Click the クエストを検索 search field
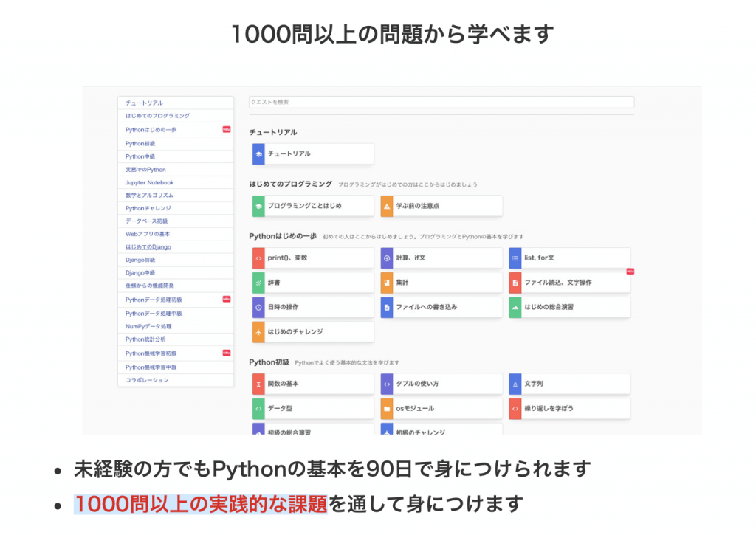The width and height of the screenshot is (756, 535). 441,102
